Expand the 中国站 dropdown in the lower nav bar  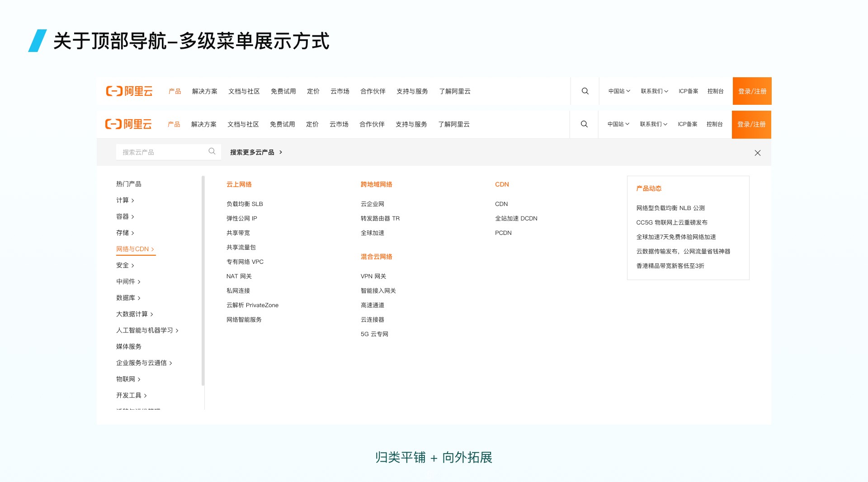coord(618,124)
